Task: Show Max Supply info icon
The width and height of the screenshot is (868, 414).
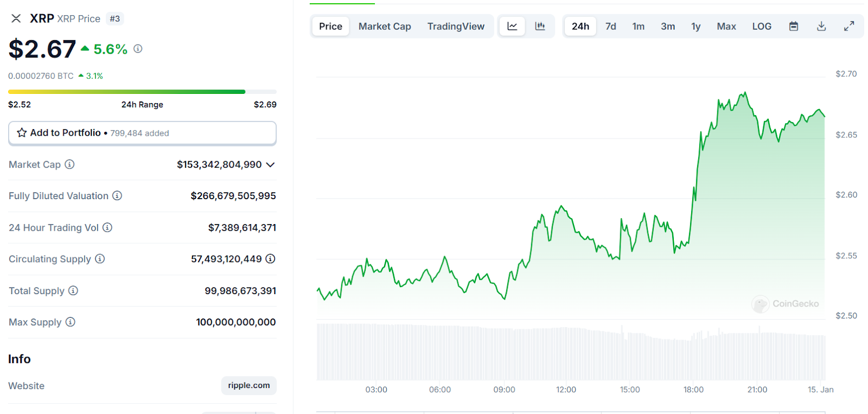Action: (71, 322)
